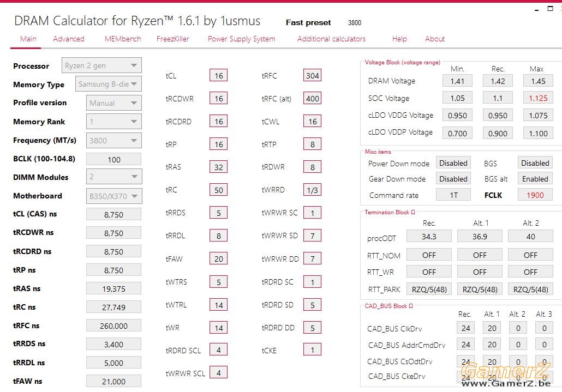The width and height of the screenshot is (562, 392).
Task: Click the tRC value 50
Action: pyautogui.click(x=219, y=190)
